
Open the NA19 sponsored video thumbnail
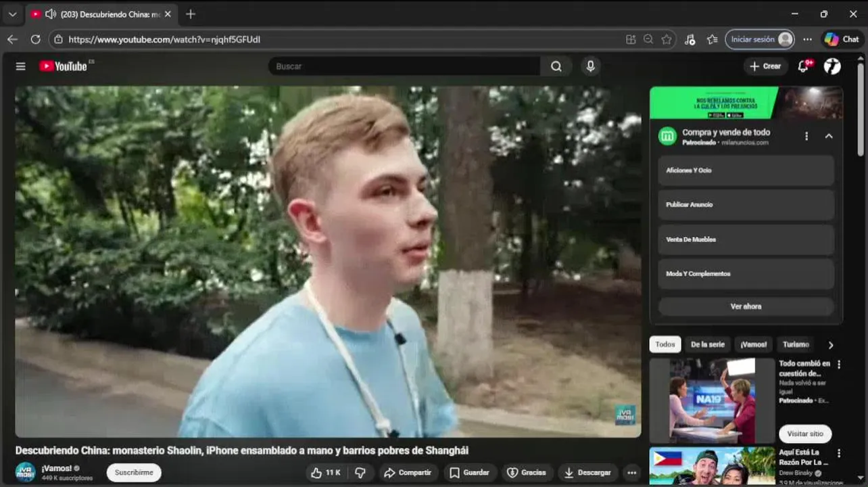(713, 400)
